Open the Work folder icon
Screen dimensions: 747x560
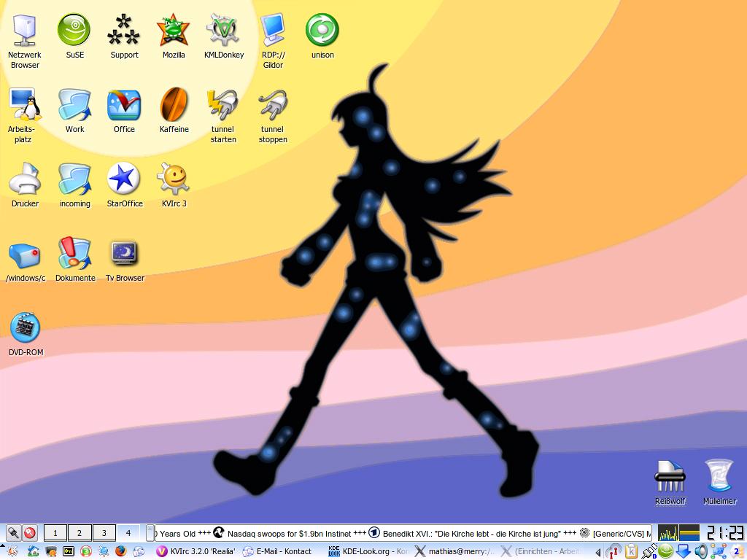pos(75,111)
